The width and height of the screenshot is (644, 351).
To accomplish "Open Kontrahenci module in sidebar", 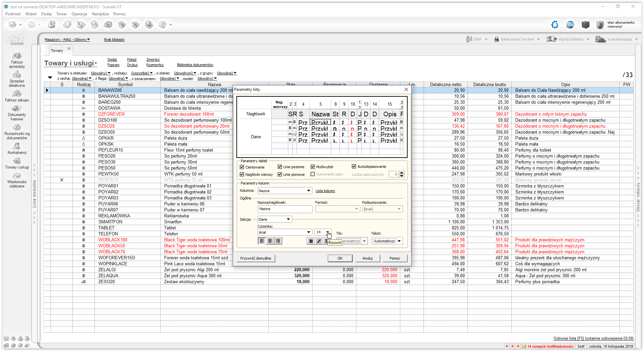I will 17,149.
